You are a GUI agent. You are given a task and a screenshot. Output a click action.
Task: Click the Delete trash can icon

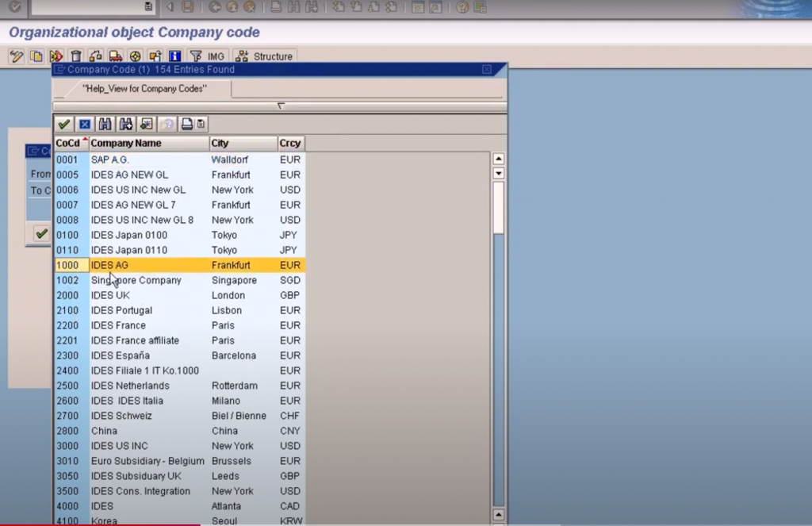pyautogui.click(x=76, y=56)
